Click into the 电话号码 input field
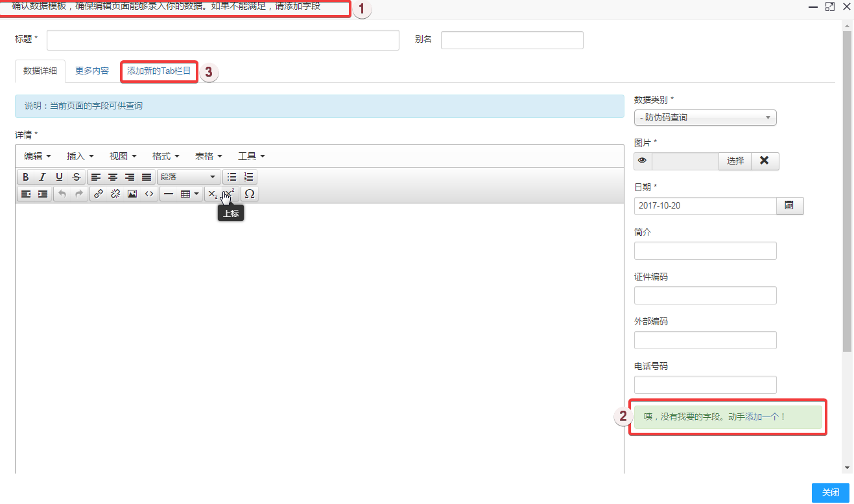Image resolution: width=854 pixels, height=504 pixels. pyautogui.click(x=706, y=385)
